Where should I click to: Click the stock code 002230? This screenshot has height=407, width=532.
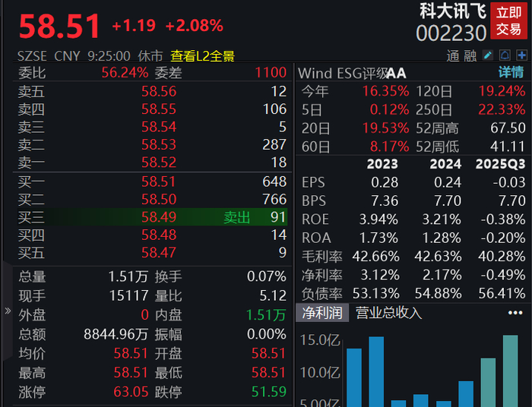(x=451, y=33)
